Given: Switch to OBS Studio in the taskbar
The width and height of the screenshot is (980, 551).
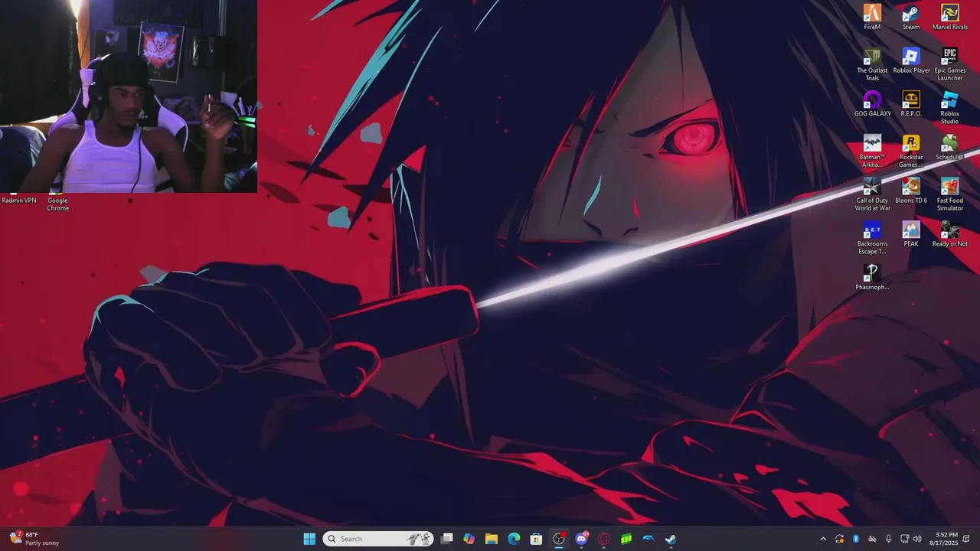Looking at the screenshot, I should [x=559, y=539].
